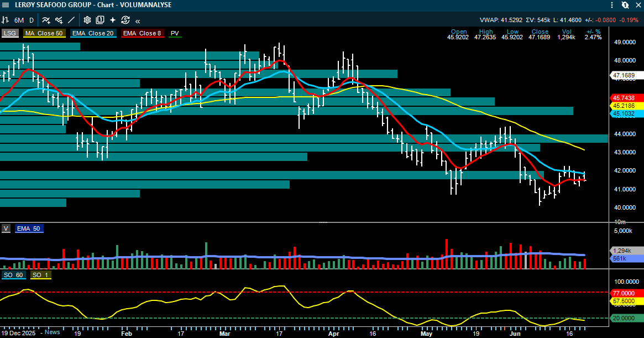This screenshot has height=338, width=644.
Task: Click the Mar label on time axis
Action: pyautogui.click(x=224, y=334)
